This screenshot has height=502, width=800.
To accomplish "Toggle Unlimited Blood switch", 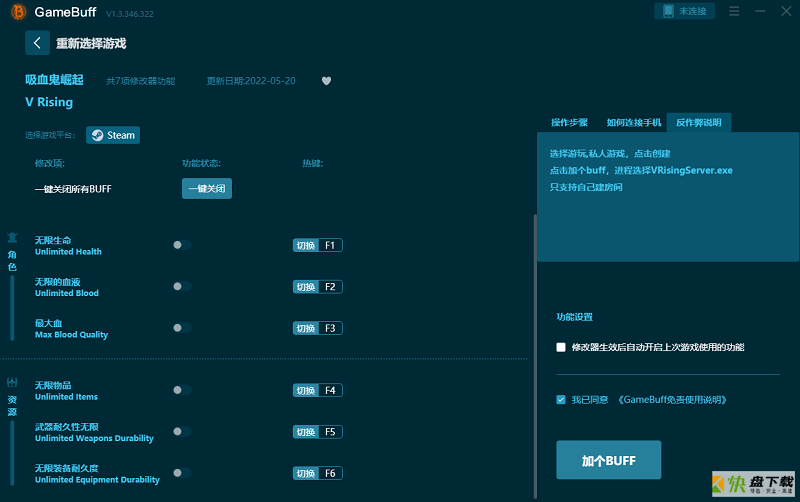I will tap(182, 286).
